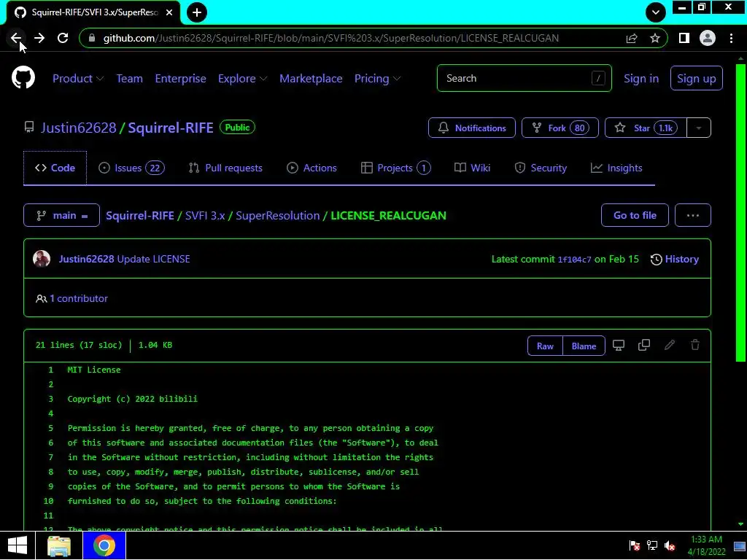Open the Wiki tab
This screenshot has width=747, height=560.
pos(472,168)
